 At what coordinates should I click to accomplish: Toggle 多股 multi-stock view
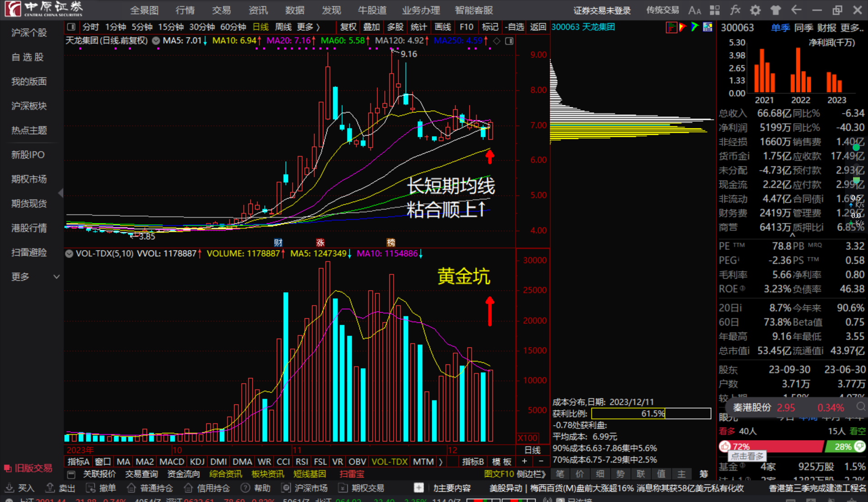[395, 27]
